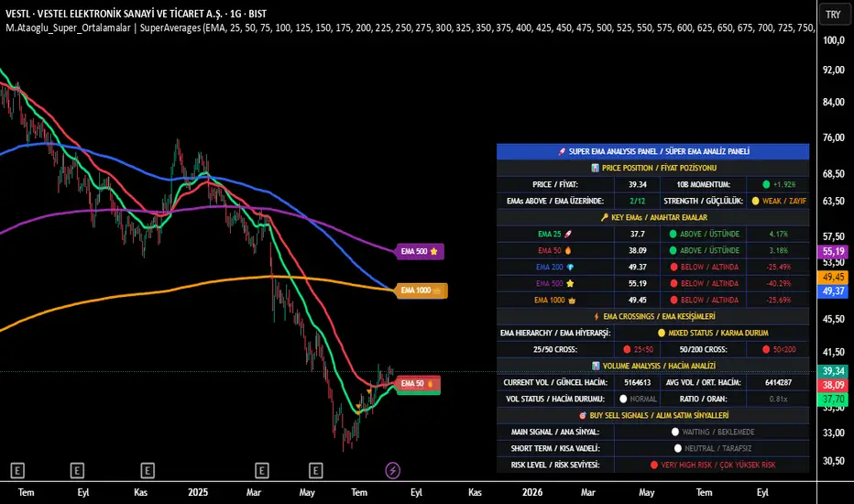The height and width of the screenshot is (504, 854).
Task: Click the 2026 label on time axis
Action: pyautogui.click(x=532, y=492)
